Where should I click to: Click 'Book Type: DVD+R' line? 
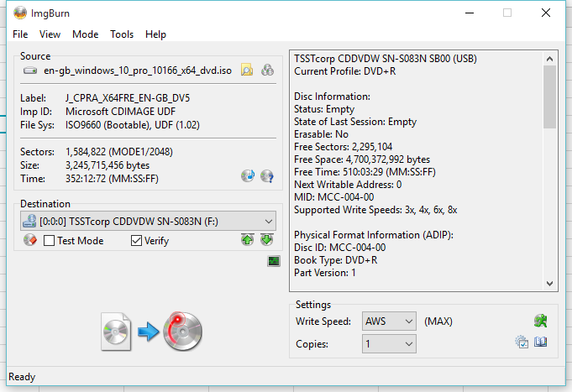[336, 260]
